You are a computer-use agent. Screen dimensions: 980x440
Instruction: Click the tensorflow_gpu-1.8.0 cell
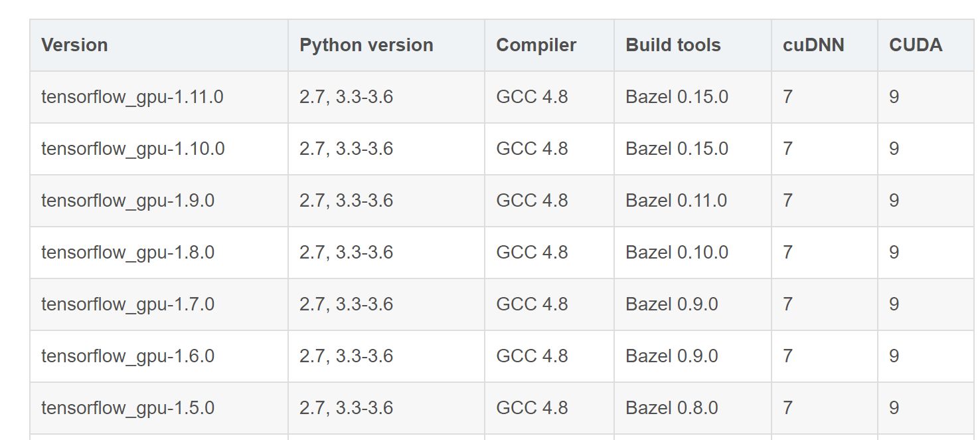click(x=159, y=253)
